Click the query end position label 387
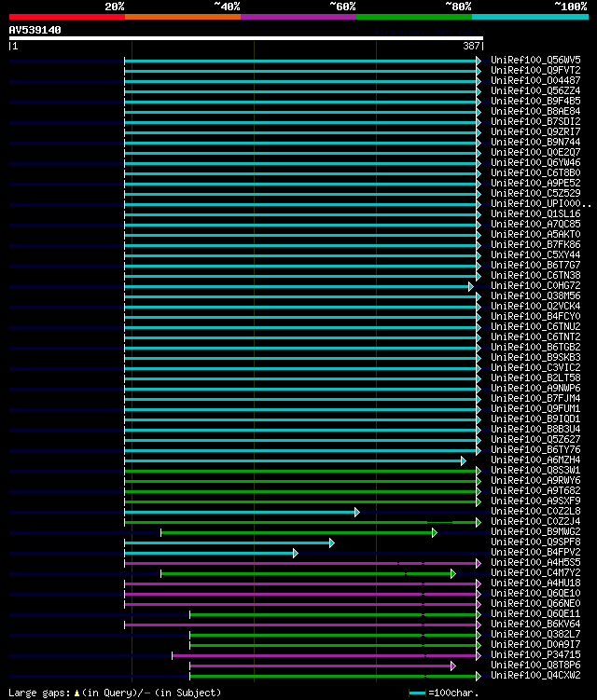This screenshot has height=700, width=597. click(x=471, y=46)
